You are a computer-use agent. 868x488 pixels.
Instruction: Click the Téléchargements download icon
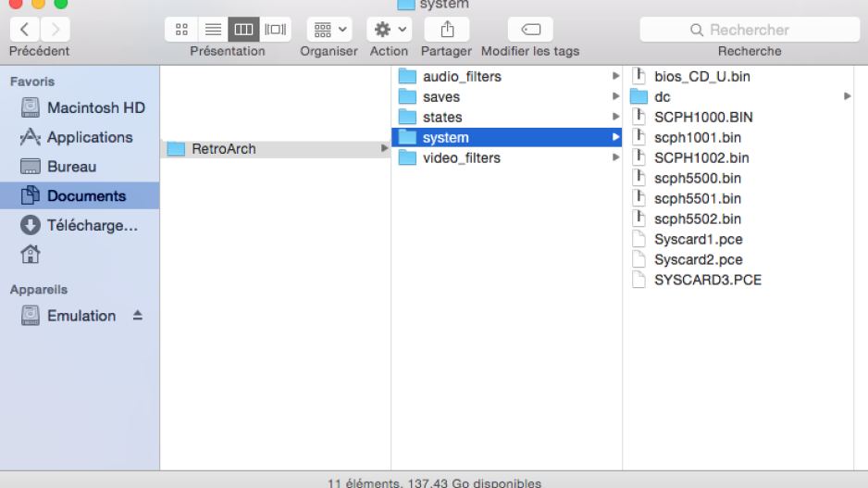[x=31, y=225]
